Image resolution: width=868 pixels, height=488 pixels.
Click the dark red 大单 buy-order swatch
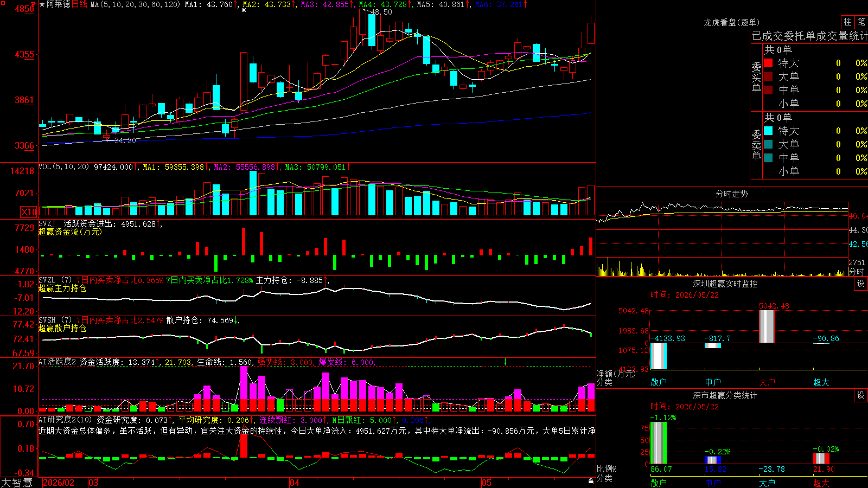coord(768,76)
